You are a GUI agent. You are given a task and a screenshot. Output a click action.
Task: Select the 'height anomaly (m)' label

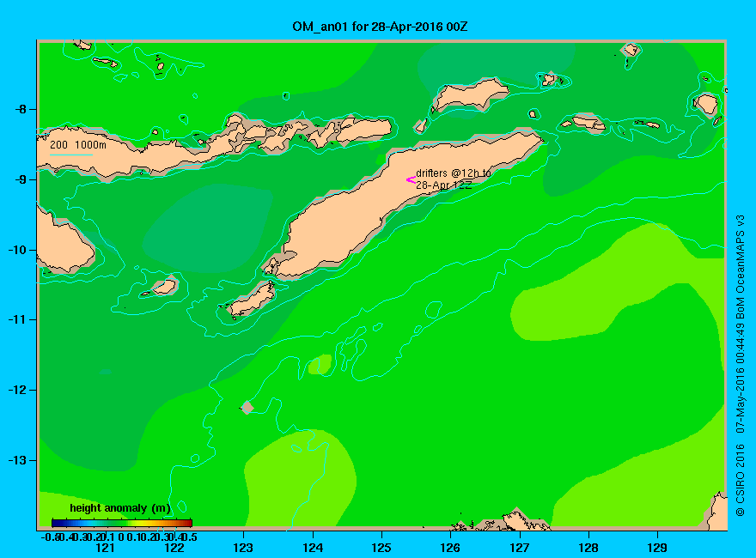[120, 508]
